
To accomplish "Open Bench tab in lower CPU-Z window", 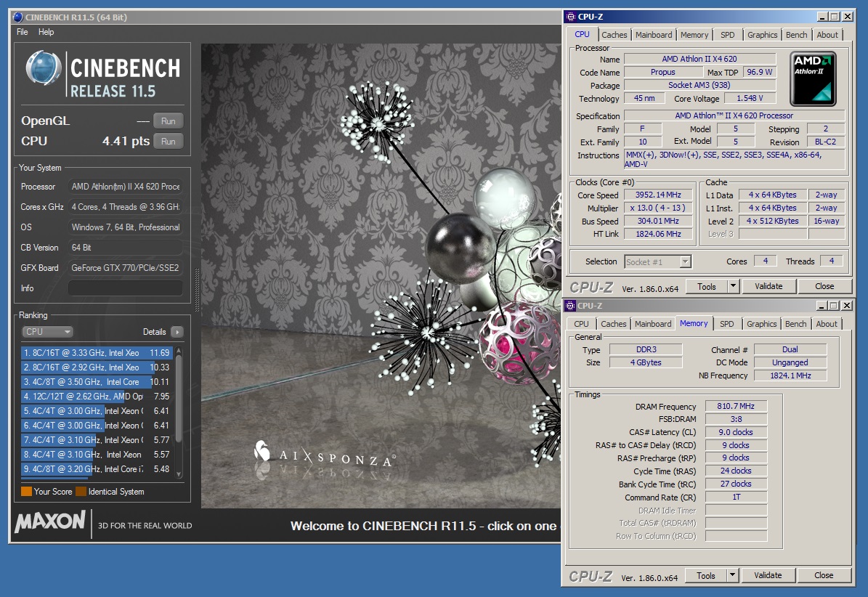I will tap(795, 324).
